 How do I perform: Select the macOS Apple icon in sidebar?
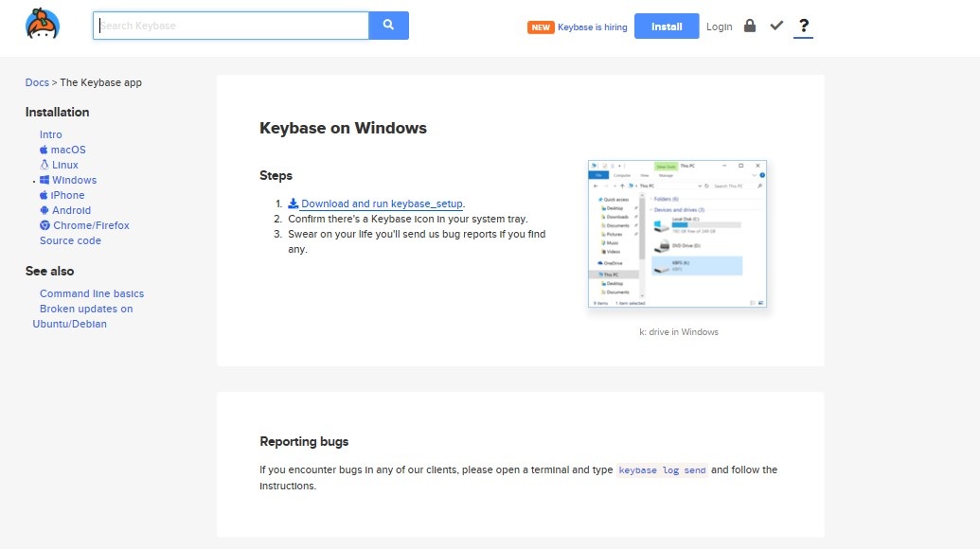tap(44, 150)
